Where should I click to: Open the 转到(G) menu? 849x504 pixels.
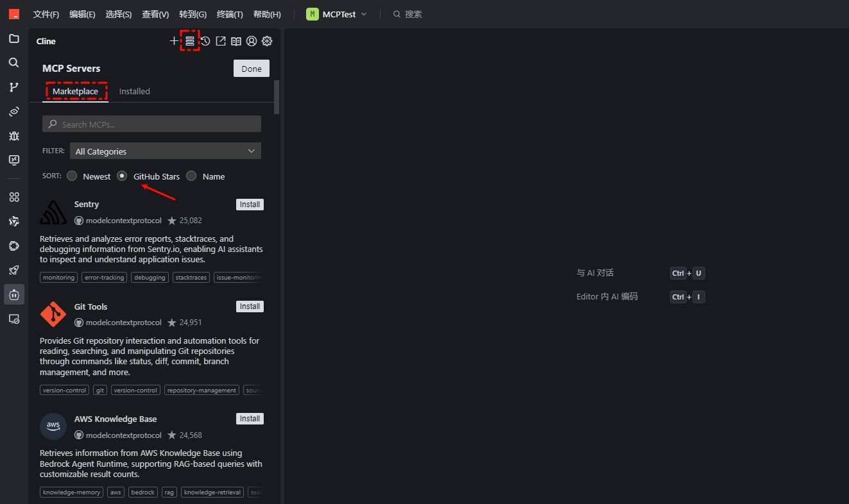tap(193, 14)
